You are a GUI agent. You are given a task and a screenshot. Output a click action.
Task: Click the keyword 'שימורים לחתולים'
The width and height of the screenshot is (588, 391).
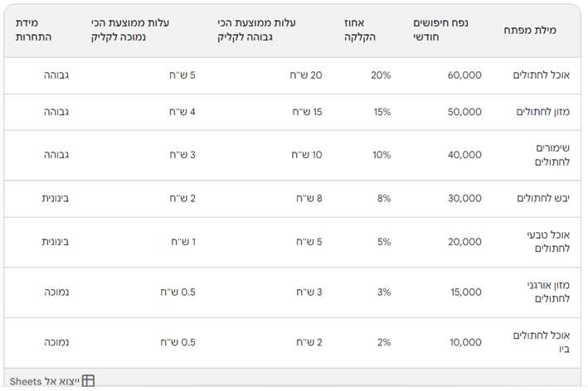pos(552,155)
